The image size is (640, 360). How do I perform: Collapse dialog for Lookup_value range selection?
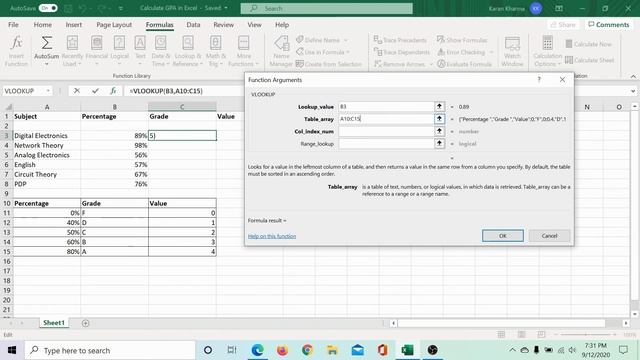(439, 107)
